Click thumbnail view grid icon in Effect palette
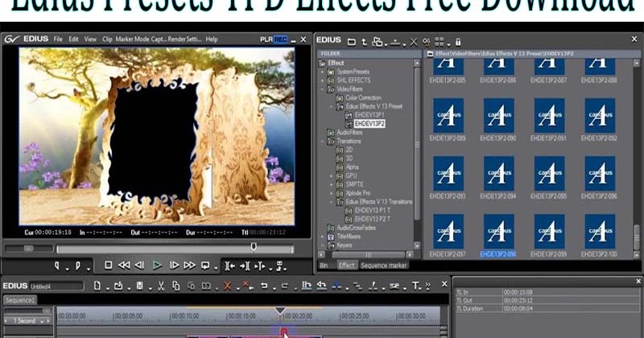The image size is (644, 338). [440, 42]
